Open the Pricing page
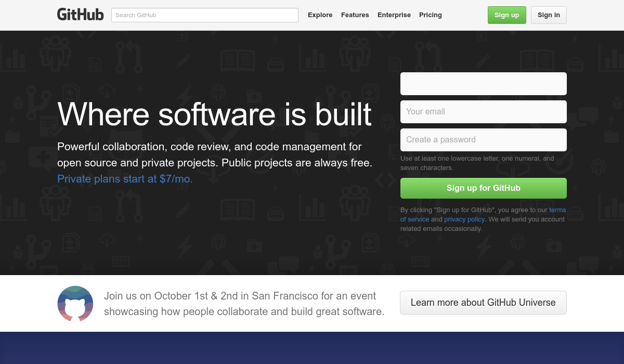 [x=431, y=15]
